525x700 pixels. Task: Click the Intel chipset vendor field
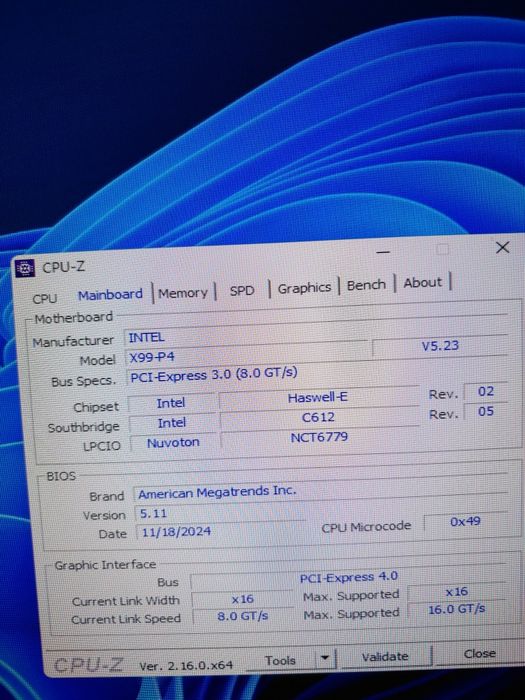pos(171,403)
